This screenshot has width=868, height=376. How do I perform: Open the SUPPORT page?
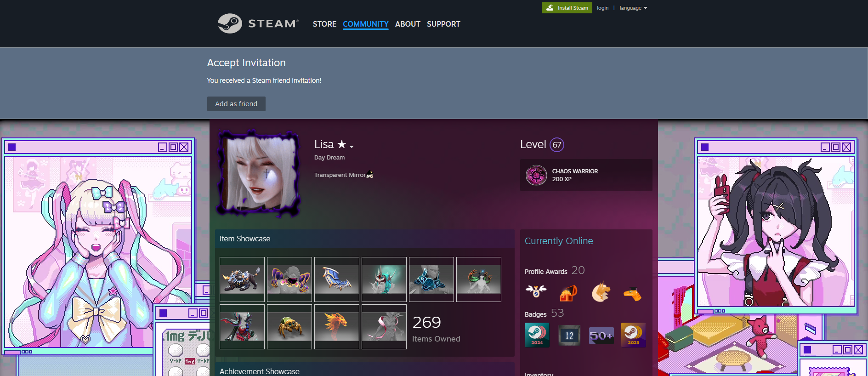(443, 24)
